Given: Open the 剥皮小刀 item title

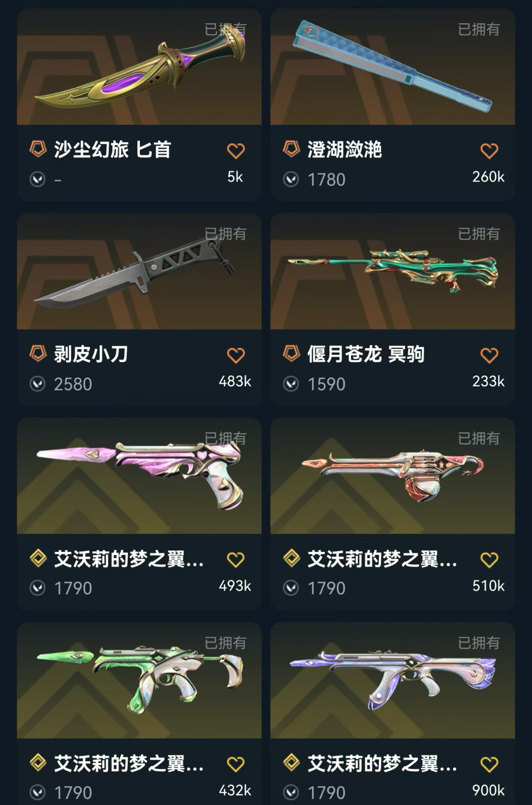Looking at the screenshot, I should click(91, 354).
